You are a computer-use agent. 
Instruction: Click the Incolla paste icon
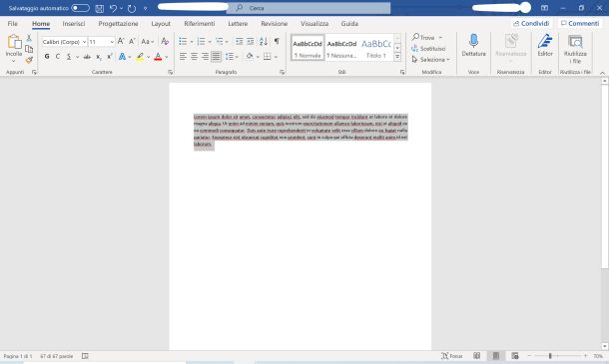(14, 42)
